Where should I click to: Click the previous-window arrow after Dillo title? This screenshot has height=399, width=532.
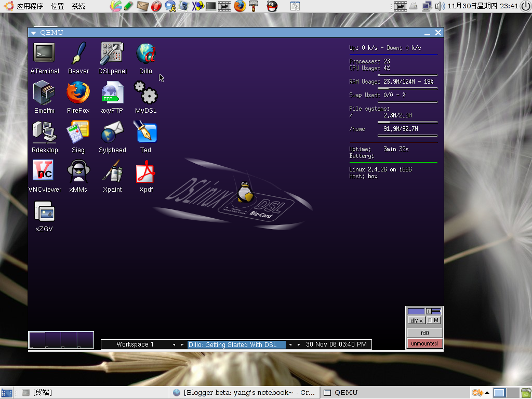pos(290,345)
